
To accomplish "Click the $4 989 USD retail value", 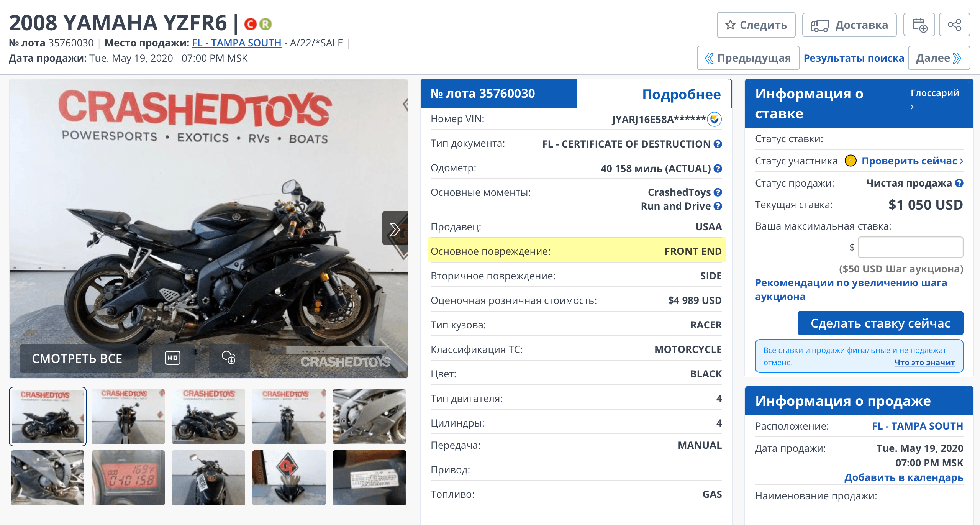I will pyautogui.click(x=695, y=300).
